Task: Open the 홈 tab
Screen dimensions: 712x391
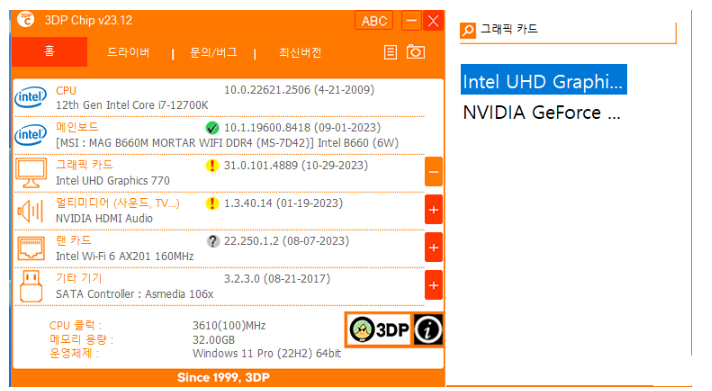Action: pos(49,52)
